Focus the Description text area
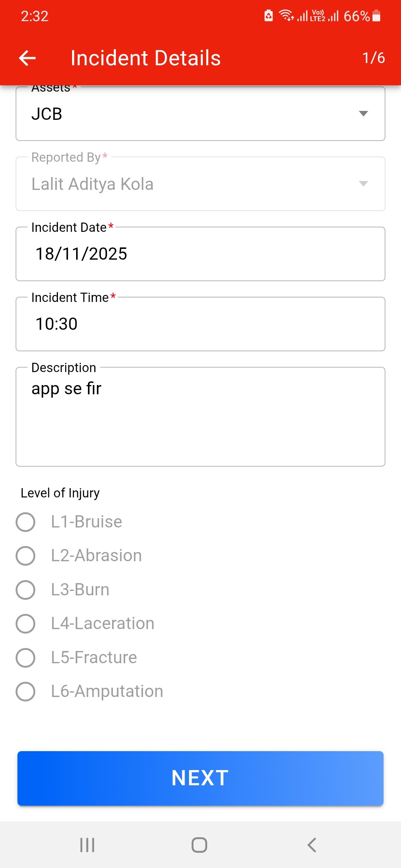The width and height of the screenshot is (401, 868). [200, 417]
